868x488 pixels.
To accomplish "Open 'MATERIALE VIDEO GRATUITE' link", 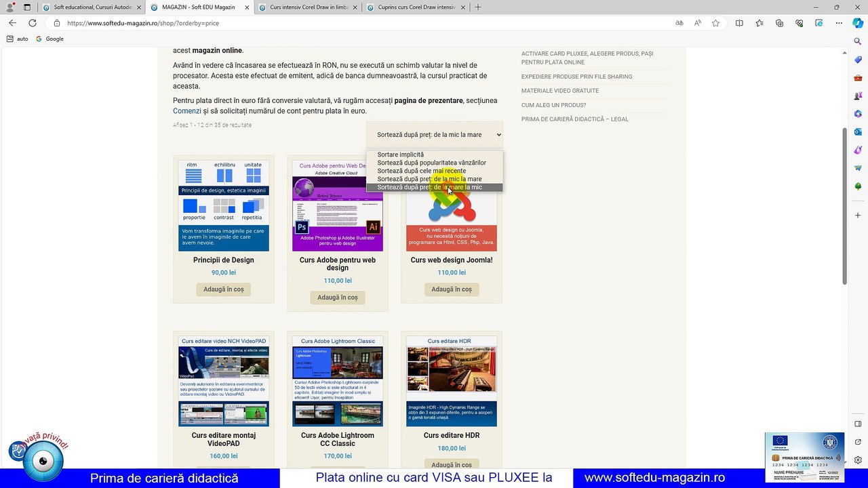I will (560, 91).
